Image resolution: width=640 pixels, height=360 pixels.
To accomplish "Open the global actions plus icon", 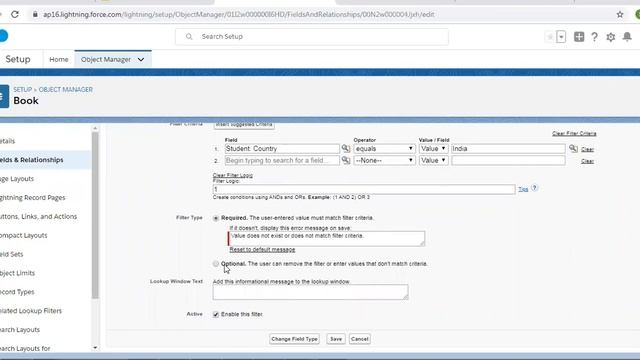I will click(x=579, y=37).
